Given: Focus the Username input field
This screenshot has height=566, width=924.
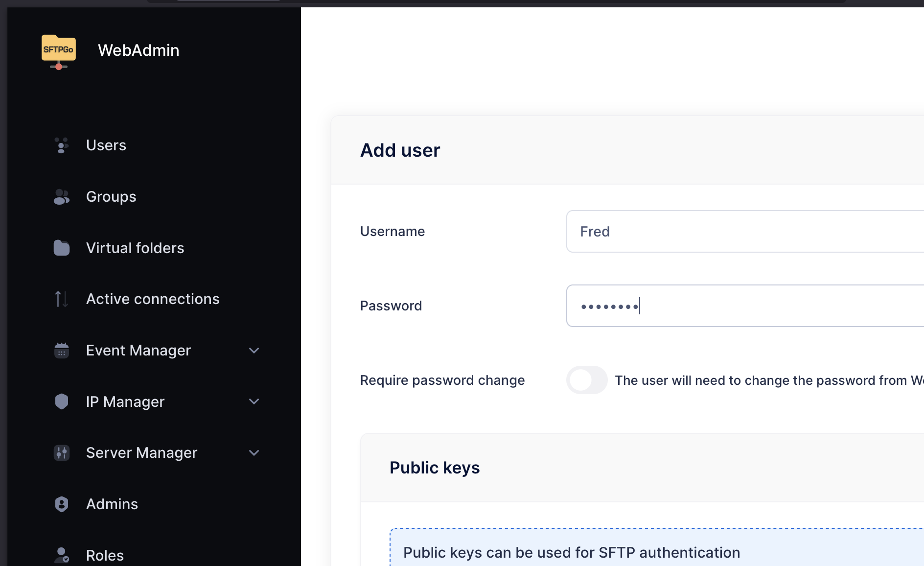Looking at the screenshot, I should pyautogui.click(x=744, y=232).
